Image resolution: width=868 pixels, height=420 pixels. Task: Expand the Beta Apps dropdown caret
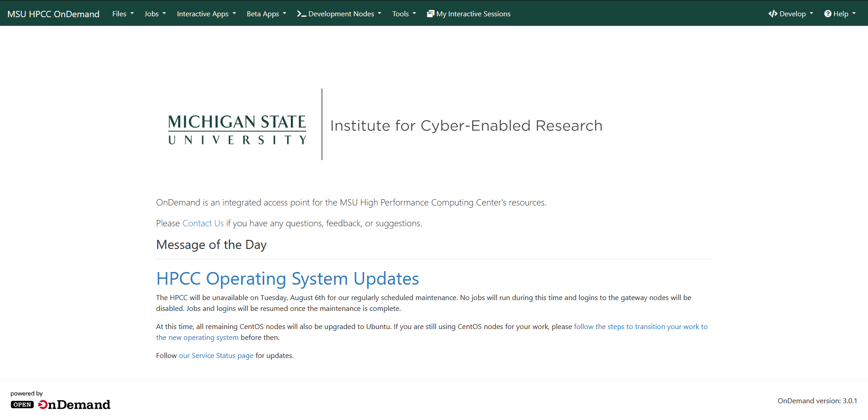click(285, 14)
